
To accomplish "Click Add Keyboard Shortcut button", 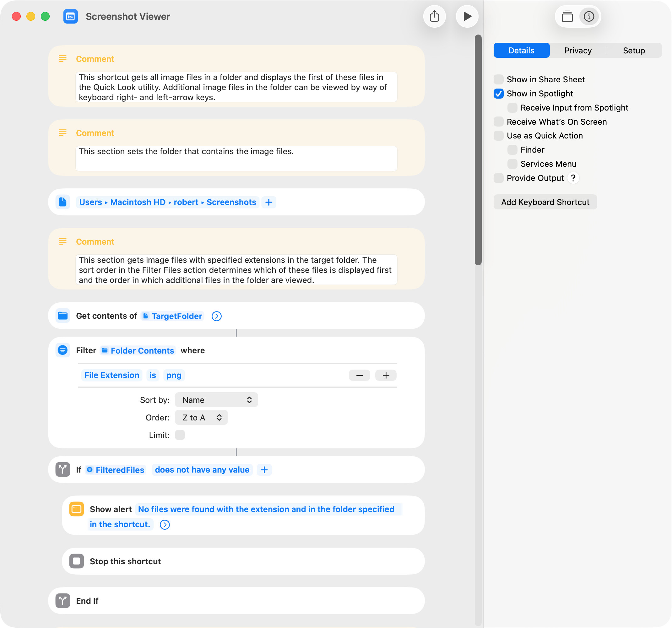I will pos(545,202).
